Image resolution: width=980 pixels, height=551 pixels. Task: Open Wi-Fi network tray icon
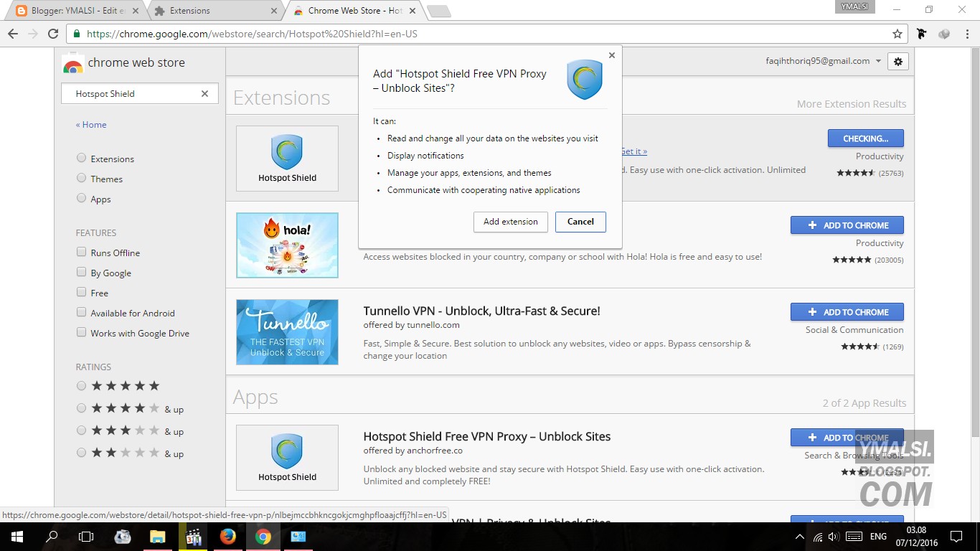817,537
